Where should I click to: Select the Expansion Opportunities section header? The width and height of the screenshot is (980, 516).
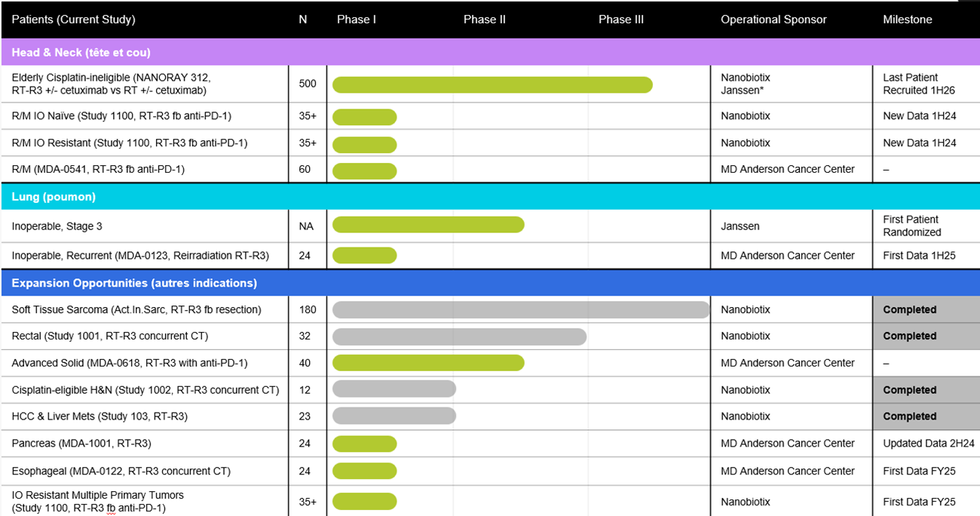pos(134,283)
